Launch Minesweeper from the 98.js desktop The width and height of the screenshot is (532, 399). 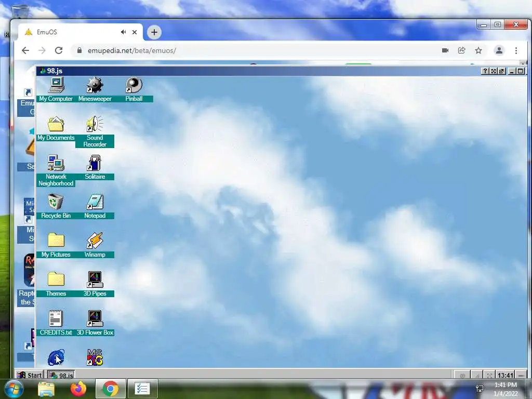coord(95,89)
